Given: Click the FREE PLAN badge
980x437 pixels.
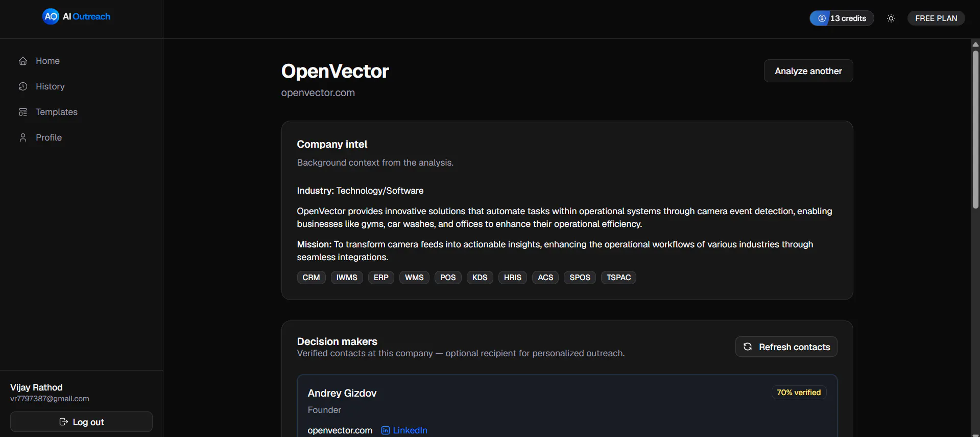Looking at the screenshot, I should (x=936, y=18).
